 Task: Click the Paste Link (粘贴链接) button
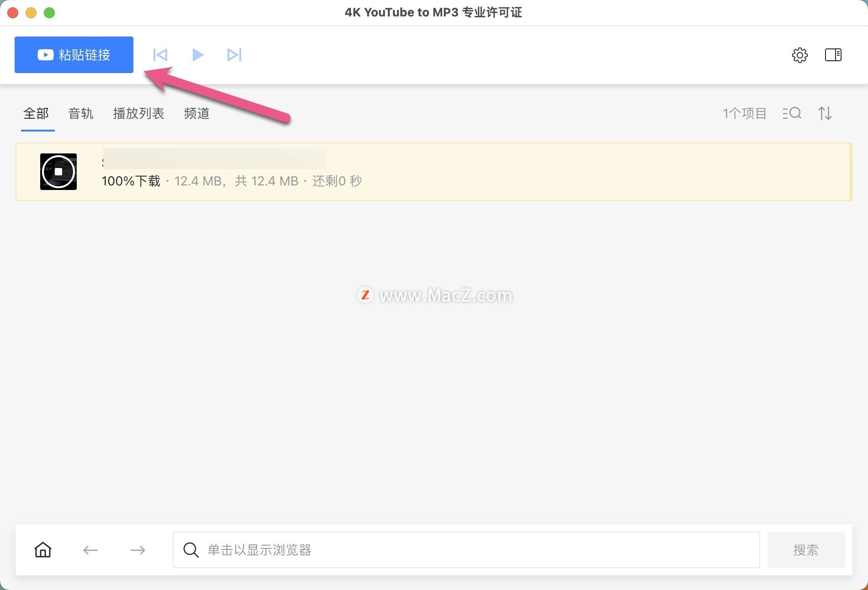74,55
